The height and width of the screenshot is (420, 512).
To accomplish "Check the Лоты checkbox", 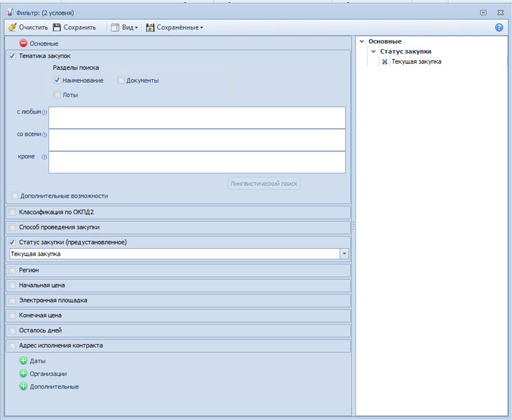I will point(57,95).
